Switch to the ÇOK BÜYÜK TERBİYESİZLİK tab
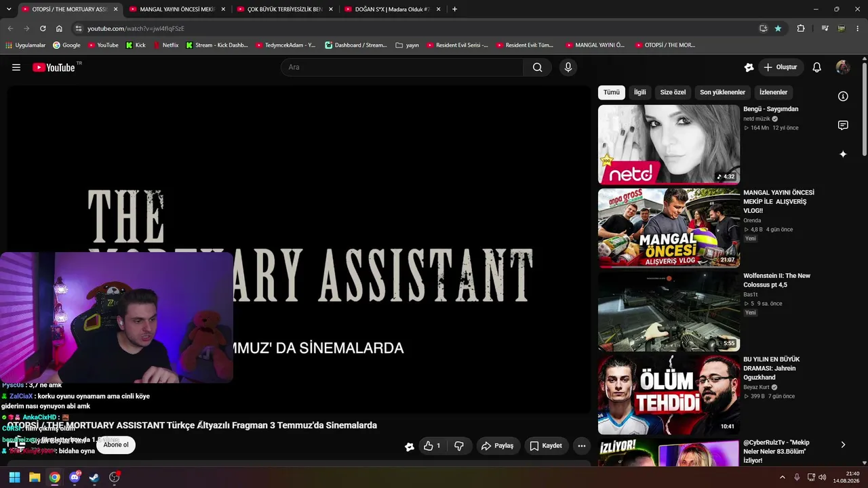 coord(285,9)
